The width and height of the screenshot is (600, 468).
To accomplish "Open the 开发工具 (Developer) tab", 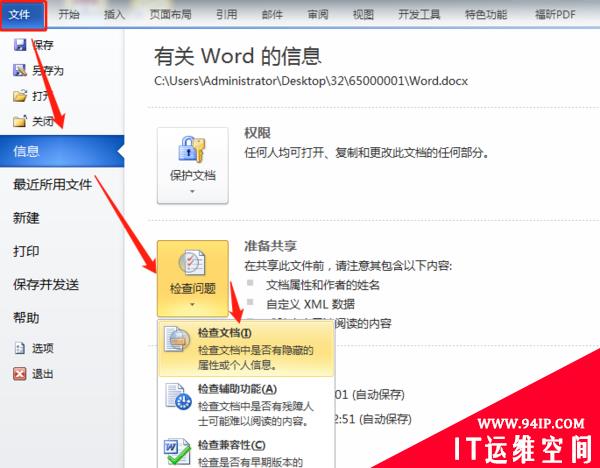I will pyautogui.click(x=419, y=15).
